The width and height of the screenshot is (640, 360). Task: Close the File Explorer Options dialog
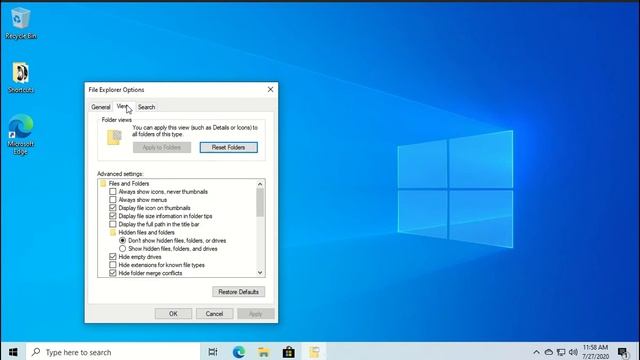click(x=270, y=89)
